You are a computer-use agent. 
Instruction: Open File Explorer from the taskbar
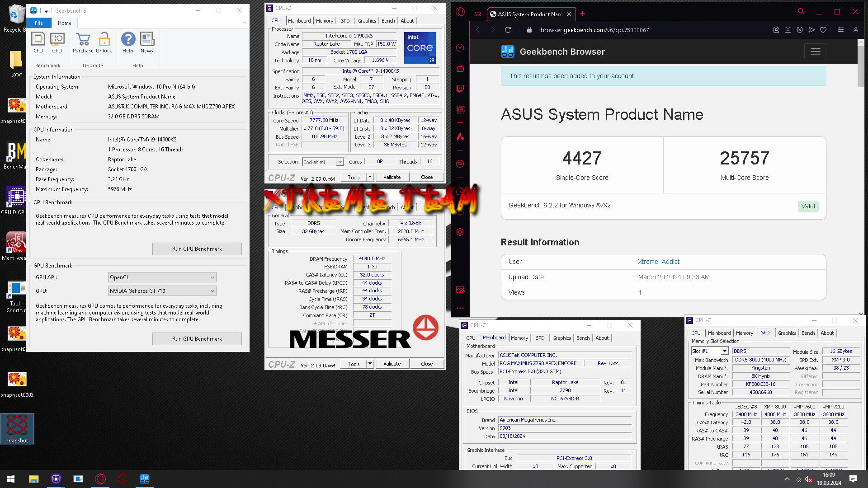(33, 479)
